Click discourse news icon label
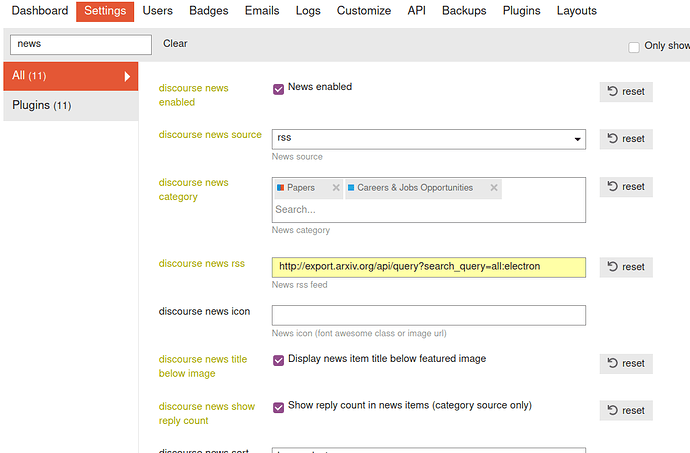The width and height of the screenshot is (690, 453). point(204,312)
